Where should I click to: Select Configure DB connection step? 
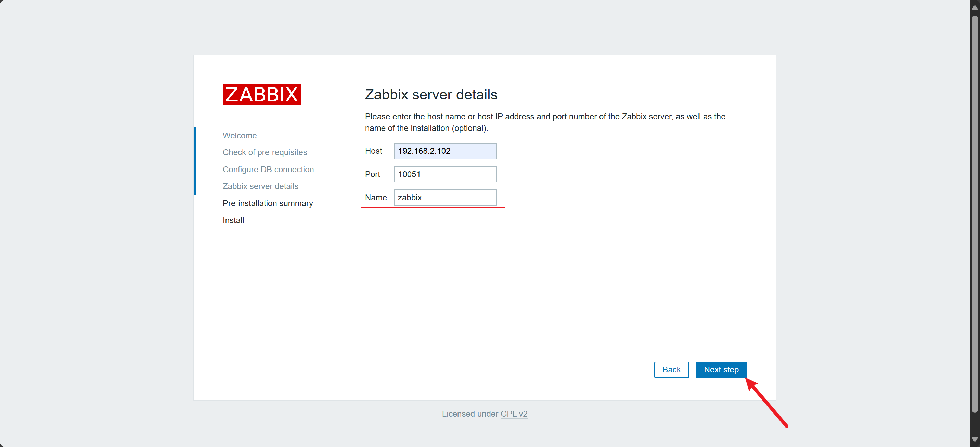(268, 169)
